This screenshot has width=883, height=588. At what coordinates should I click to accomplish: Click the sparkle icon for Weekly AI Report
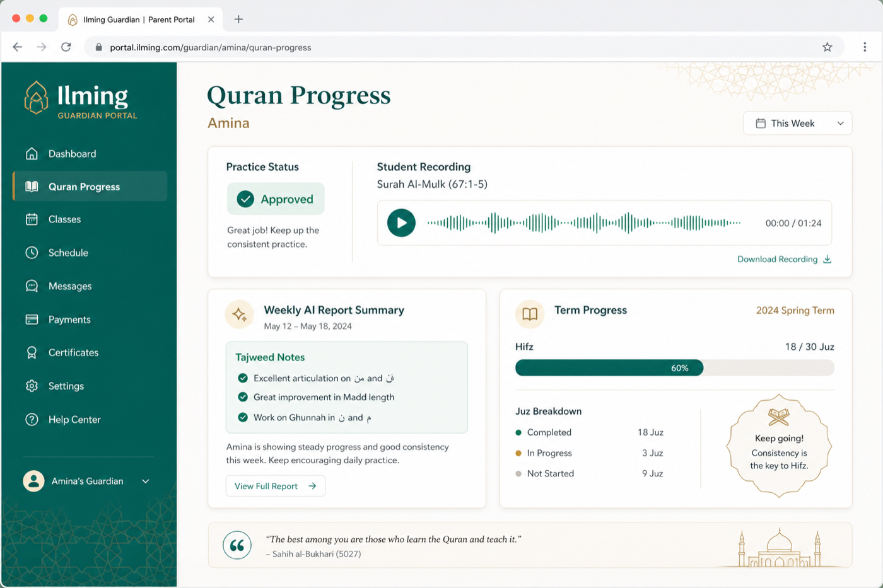pyautogui.click(x=239, y=314)
